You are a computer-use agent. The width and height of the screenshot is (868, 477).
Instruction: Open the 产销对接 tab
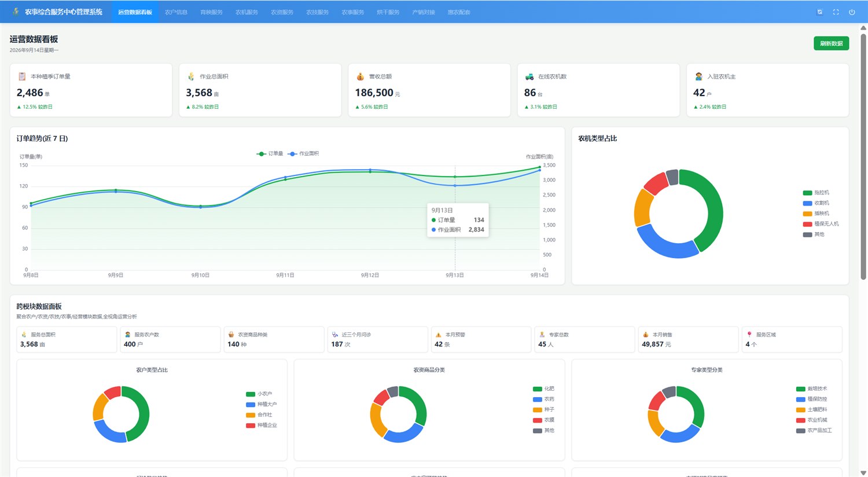(x=423, y=12)
